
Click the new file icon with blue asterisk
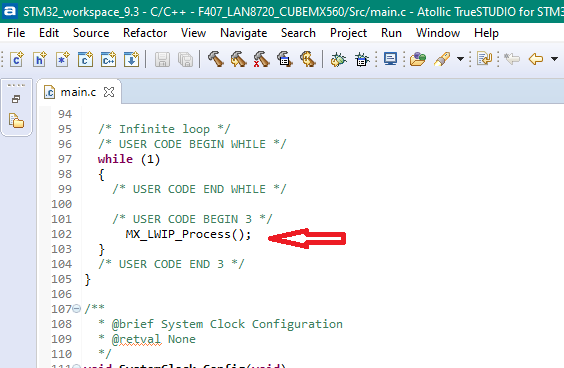pos(63,59)
